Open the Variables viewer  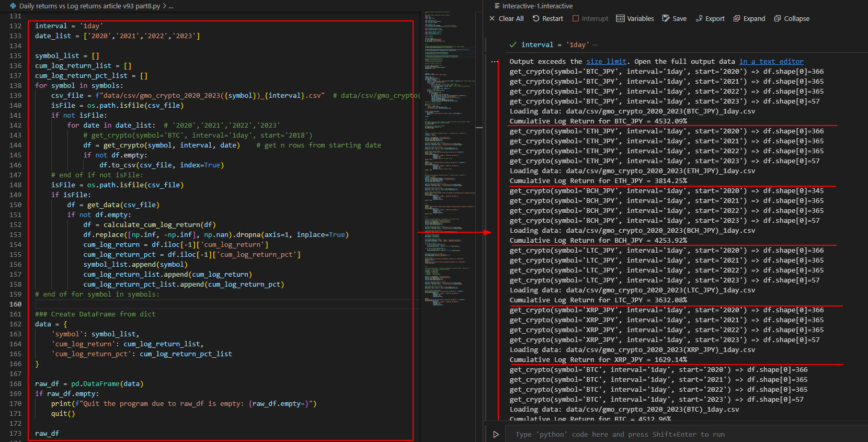635,18
